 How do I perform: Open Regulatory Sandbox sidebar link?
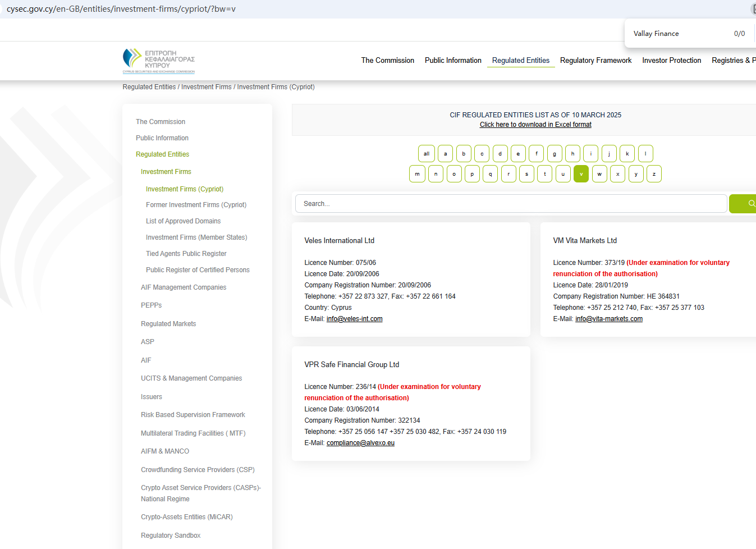tap(171, 536)
